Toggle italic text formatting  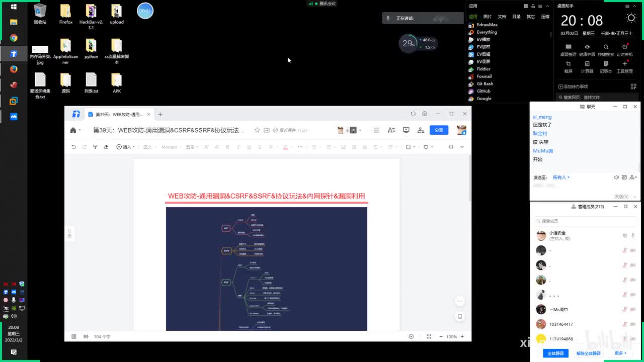[238, 147]
